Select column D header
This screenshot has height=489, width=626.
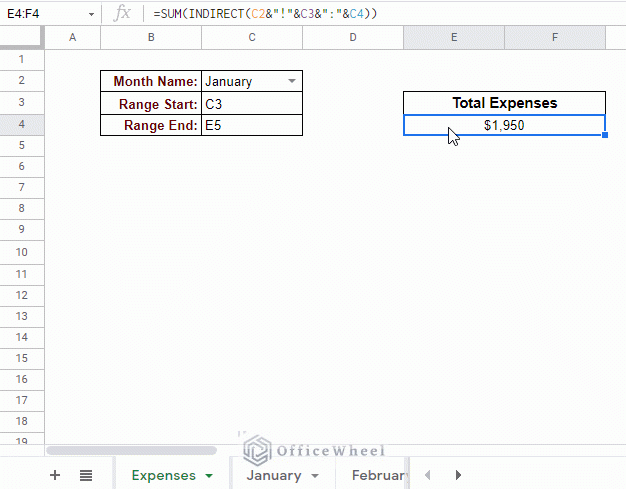pos(353,38)
